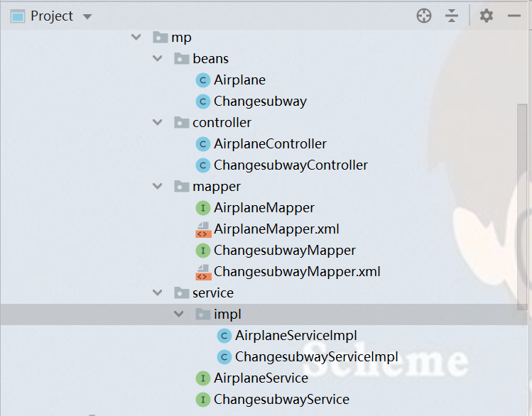Screen dimensions: 532x416
Task: Select the Airplane class name
Action: click(239, 80)
